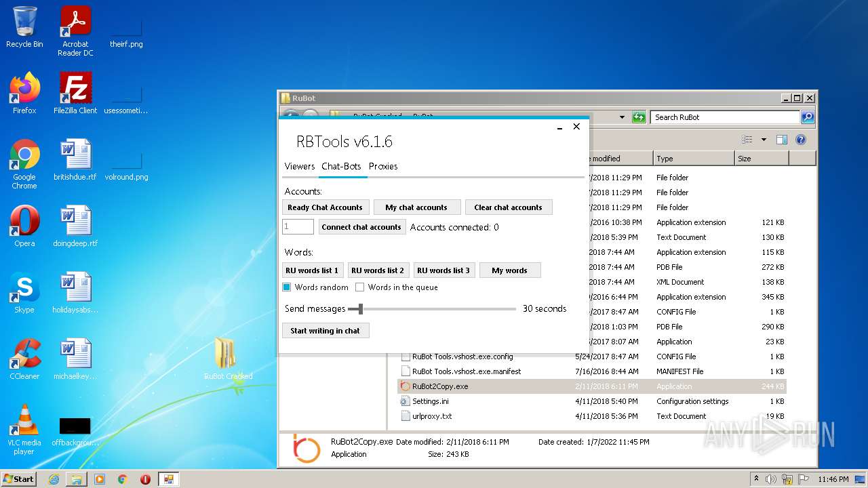This screenshot has width=868, height=488.
Task: Select the doingdeep.rtf document icon
Action: (75, 226)
